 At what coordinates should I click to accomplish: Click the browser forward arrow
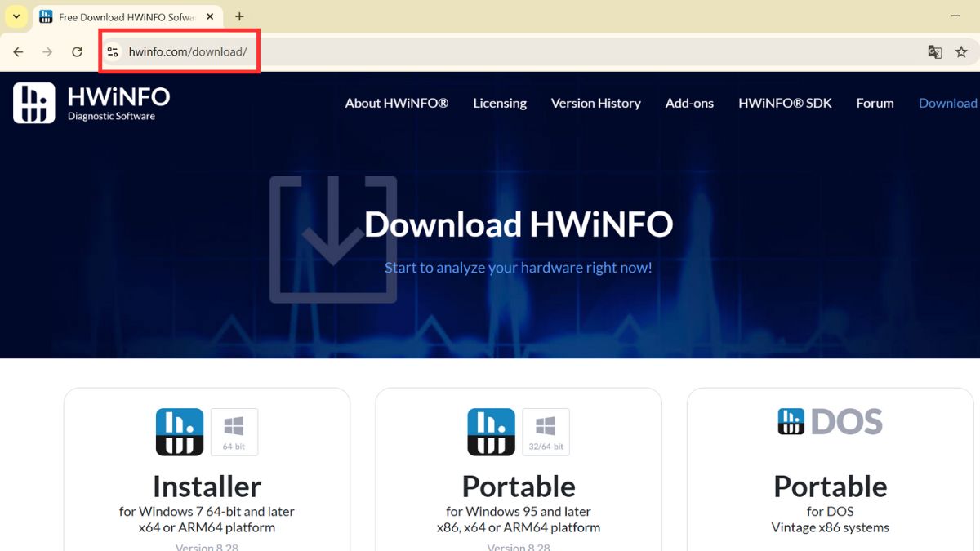coord(47,52)
